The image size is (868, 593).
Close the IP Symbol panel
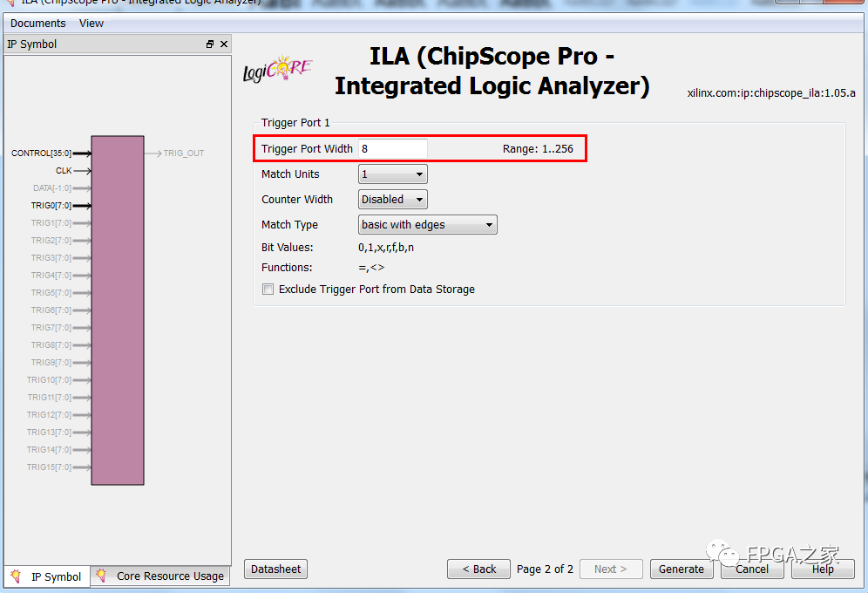coord(224,44)
